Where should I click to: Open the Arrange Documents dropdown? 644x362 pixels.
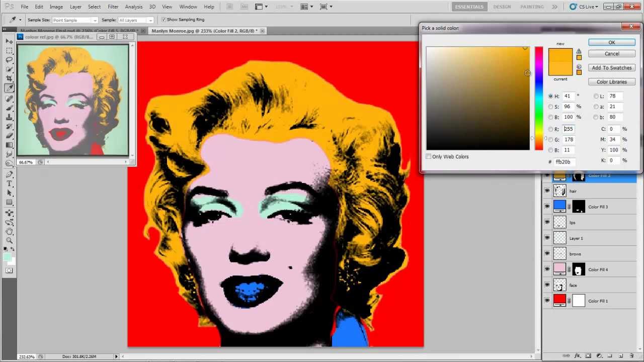[x=307, y=7]
